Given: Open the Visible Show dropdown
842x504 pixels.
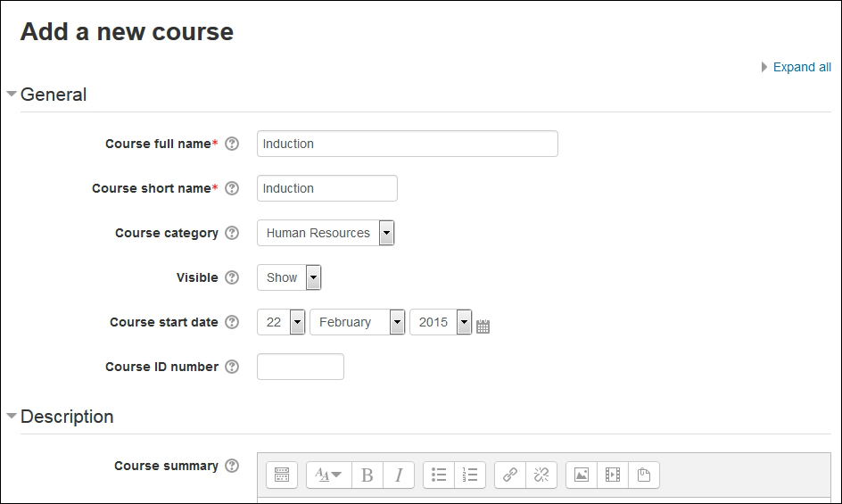Looking at the screenshot, I should tap(289, 277).
